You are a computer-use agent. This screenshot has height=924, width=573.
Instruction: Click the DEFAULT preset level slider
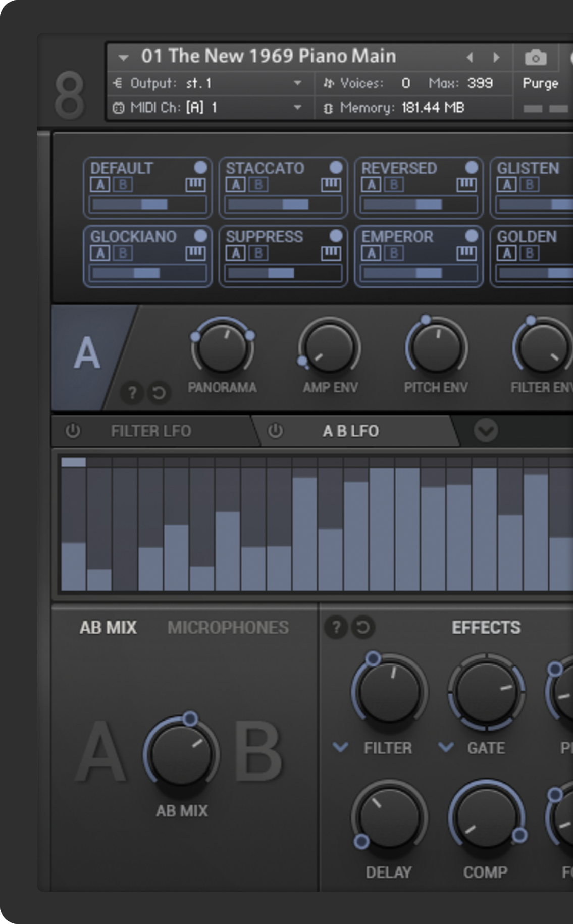tap(147, 204)
